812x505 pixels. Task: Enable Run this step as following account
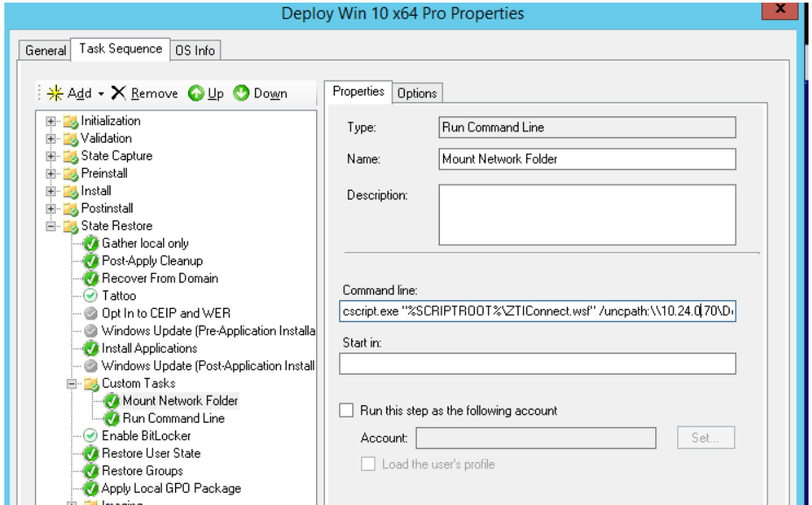coord(346,410)
